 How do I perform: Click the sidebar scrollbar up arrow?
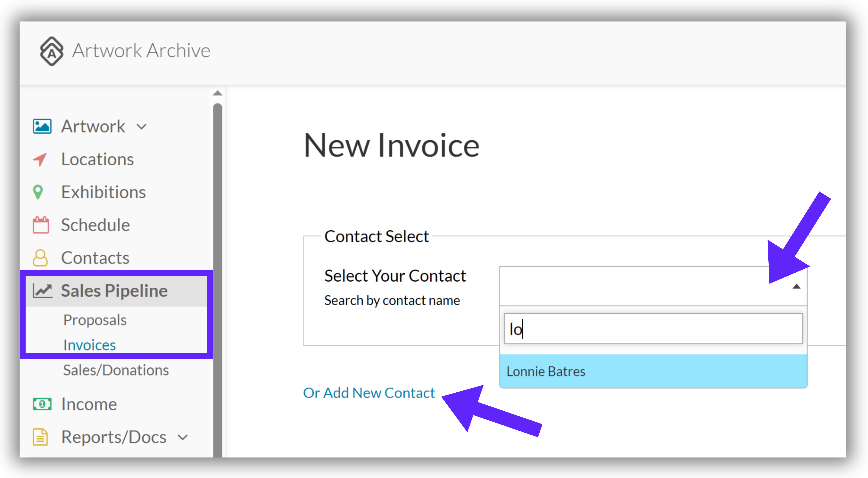218,93
